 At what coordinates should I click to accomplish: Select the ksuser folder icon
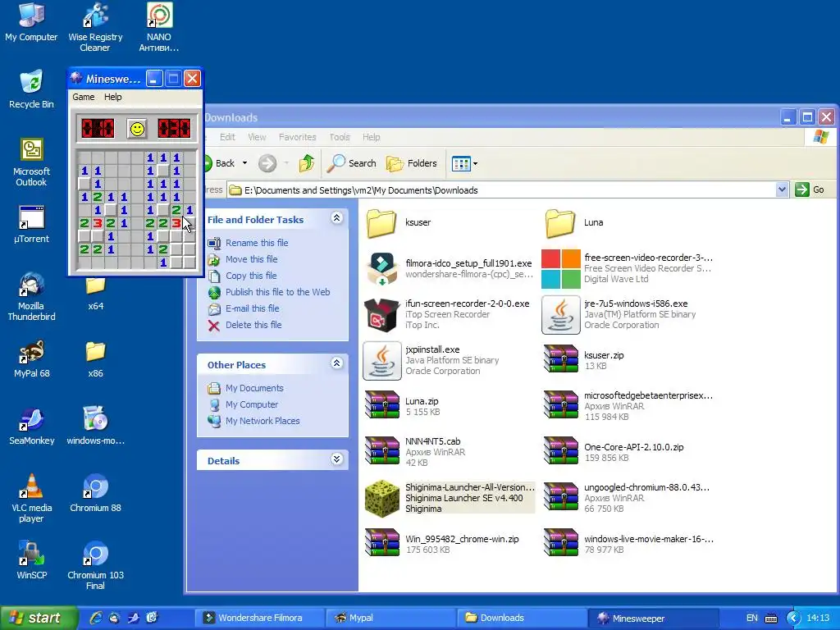381,223
